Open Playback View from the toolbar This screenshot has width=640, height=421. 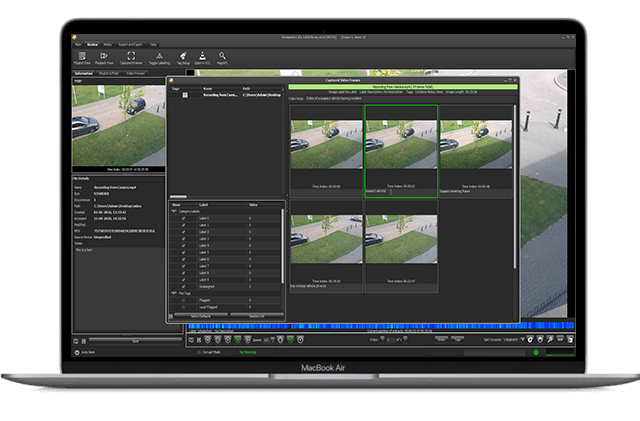(105, 58)
